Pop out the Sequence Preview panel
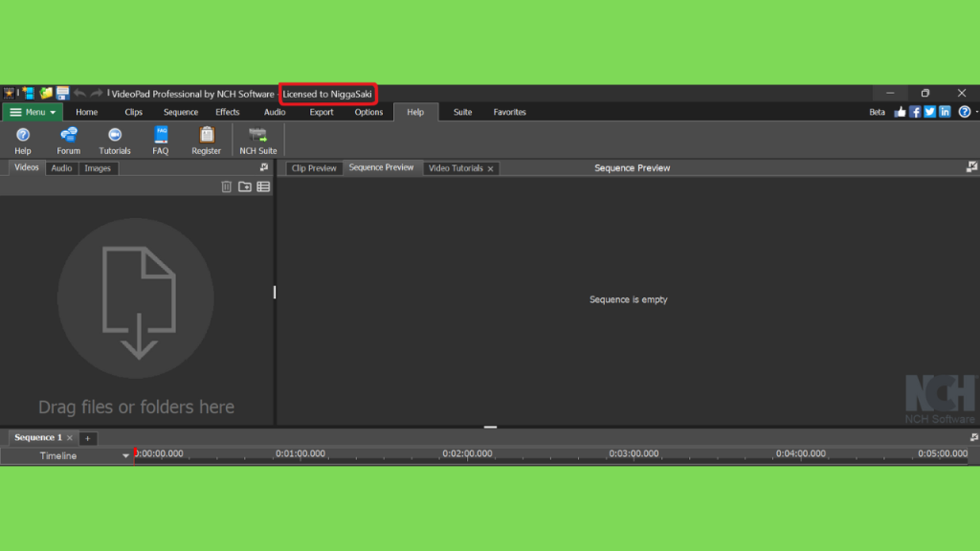 [x=971, y=166]
